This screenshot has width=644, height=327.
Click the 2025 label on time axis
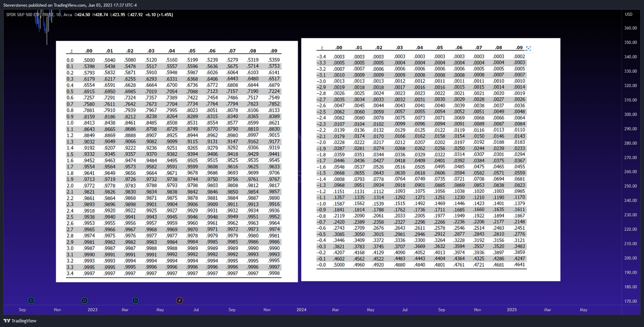(x=512, y=310)
